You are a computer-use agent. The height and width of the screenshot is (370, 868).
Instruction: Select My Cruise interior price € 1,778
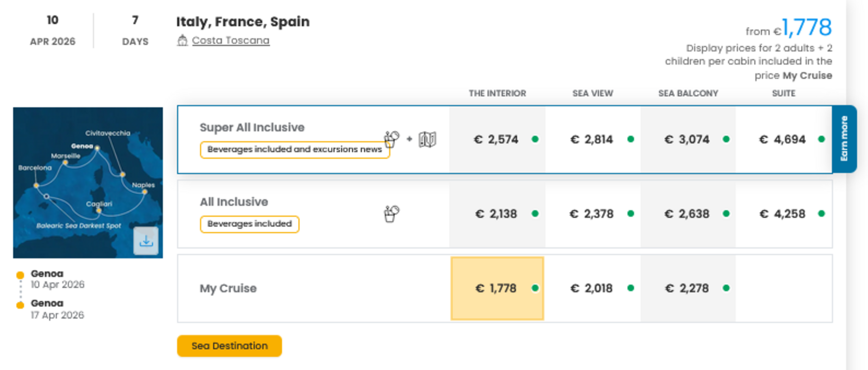tap(496, 289)
